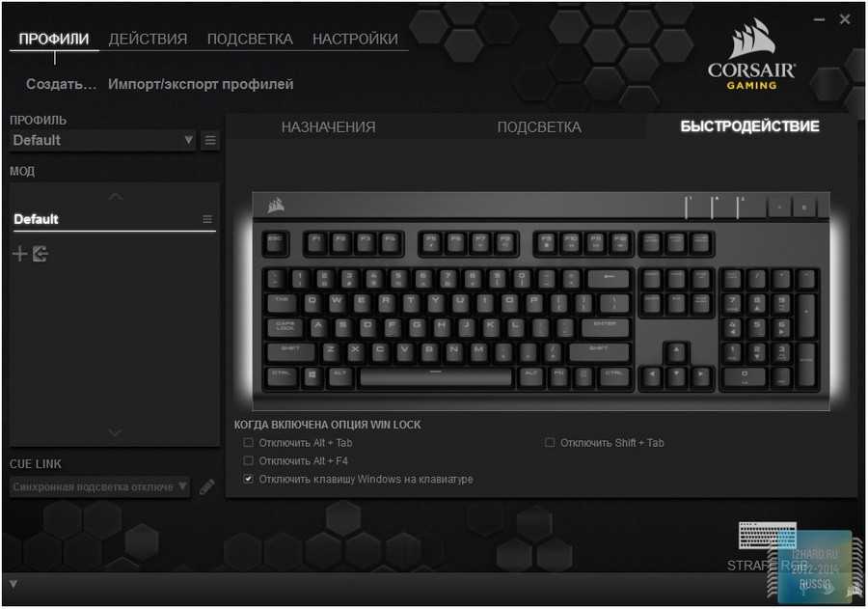The width and height of the screenshot is (868, 609).
Task: Add a new mode with plus icon
Action: tap(19, 254)
